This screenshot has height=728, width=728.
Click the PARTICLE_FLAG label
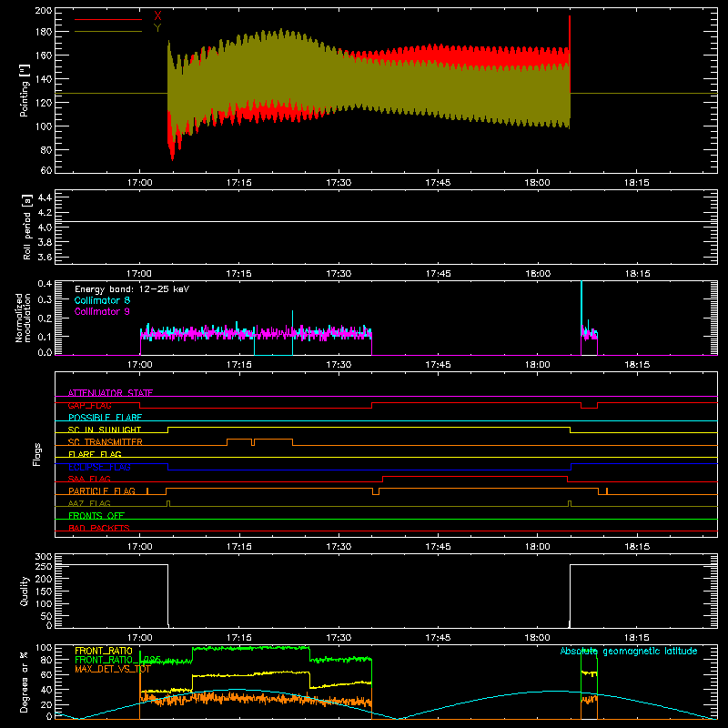[x=102, y=491]
